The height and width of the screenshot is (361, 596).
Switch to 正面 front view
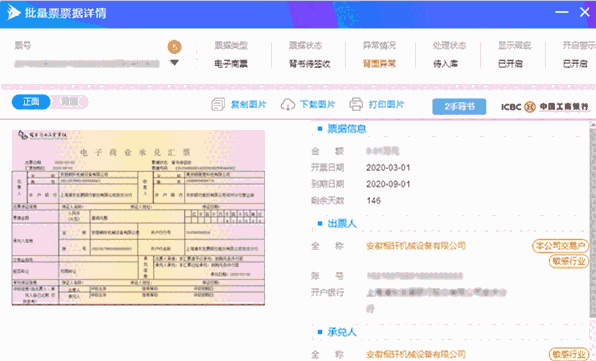point(31,102)
